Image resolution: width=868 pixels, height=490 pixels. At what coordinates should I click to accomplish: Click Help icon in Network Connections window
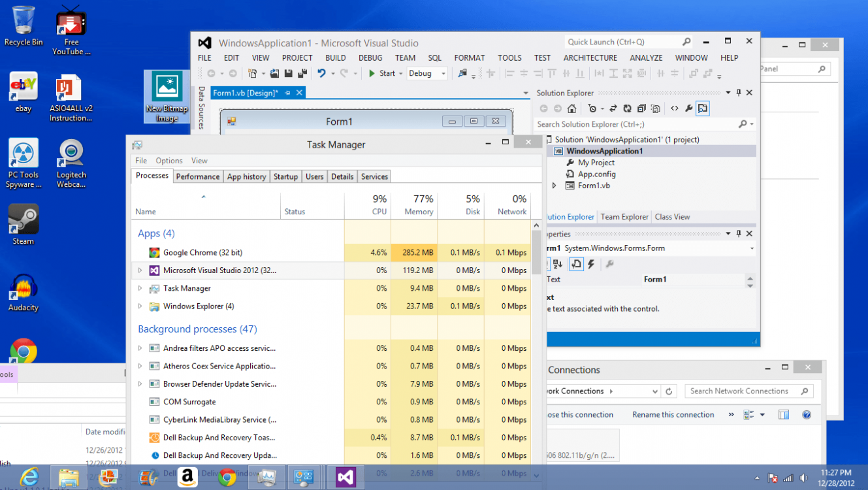(806, 415)
